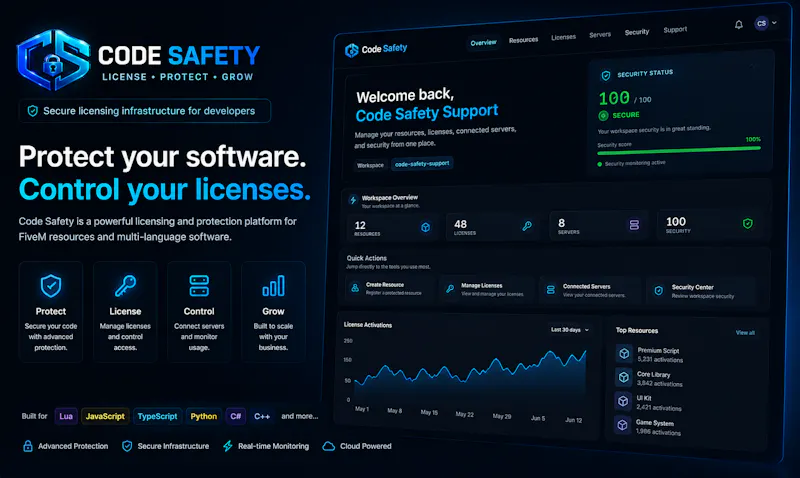Click the Create Resource icon
The width and height of the screenshot is (800, 478).
[355, 288]
